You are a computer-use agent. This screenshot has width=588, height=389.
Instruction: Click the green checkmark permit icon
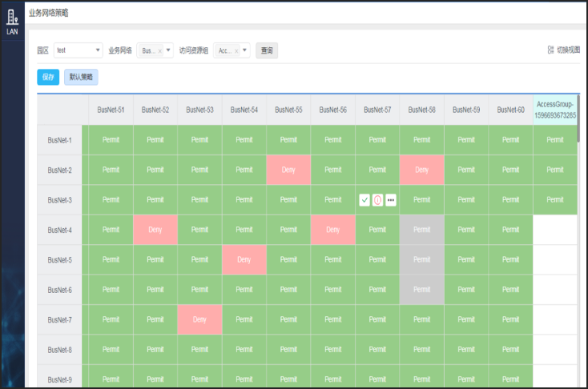pos(364,200)
